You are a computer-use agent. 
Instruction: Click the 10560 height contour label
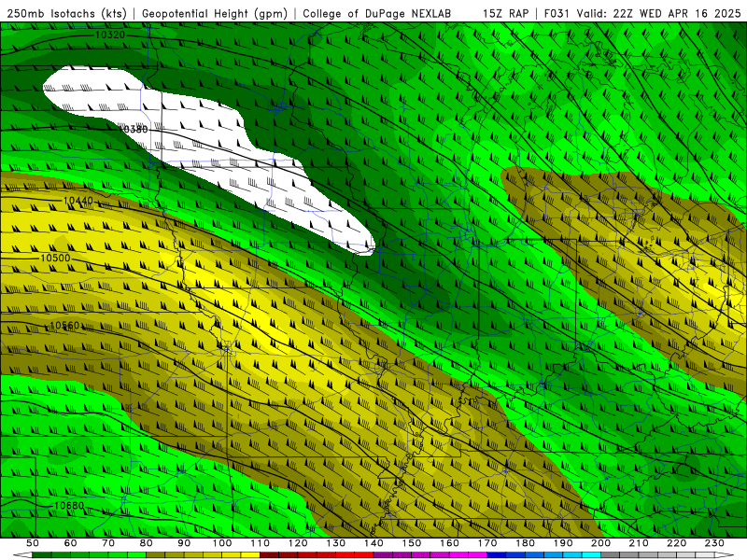pyautogui.click(x=64, y=325)
